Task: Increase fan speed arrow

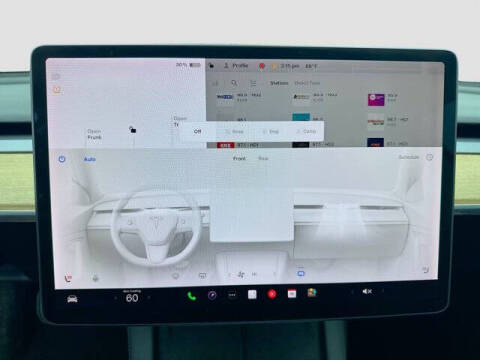Action: (x=275, y=274)
